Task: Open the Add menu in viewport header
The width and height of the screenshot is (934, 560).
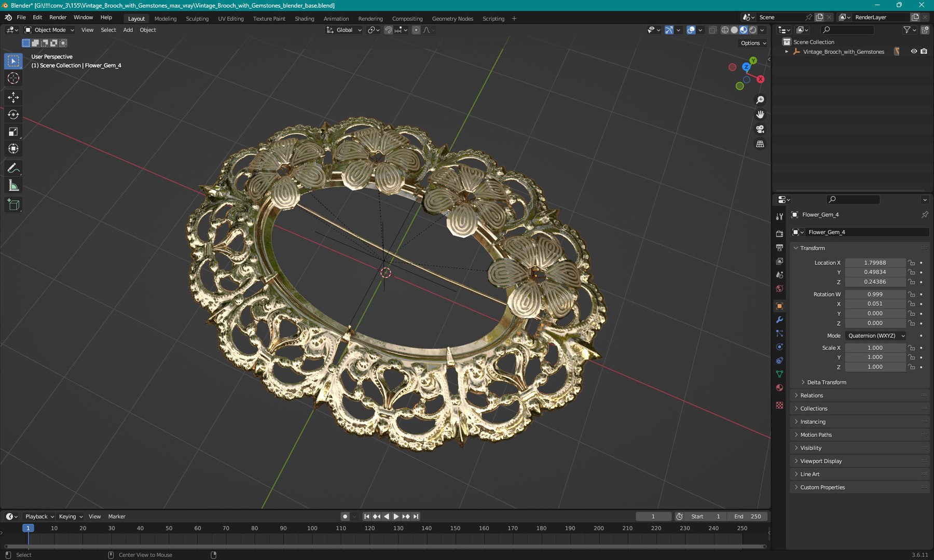Action: tap(128, 30)
